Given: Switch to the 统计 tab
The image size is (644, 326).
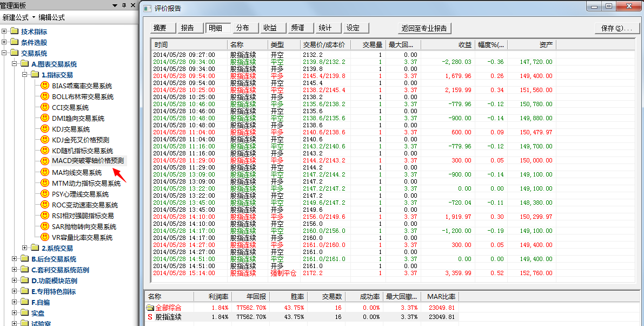Looking at the screenshot, I should [326, 28].
